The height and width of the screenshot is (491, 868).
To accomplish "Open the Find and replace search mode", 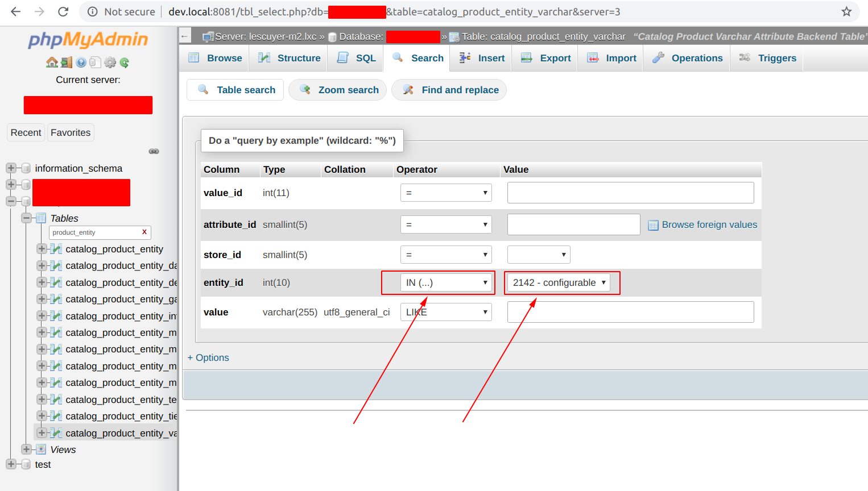I will (449, 90).
